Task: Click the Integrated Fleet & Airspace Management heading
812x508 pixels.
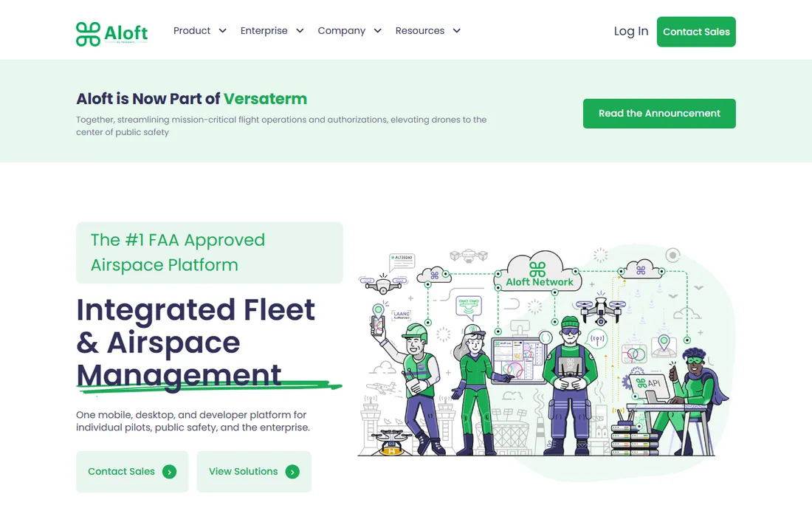Action: pyautogui.click(x=196, y=343)
